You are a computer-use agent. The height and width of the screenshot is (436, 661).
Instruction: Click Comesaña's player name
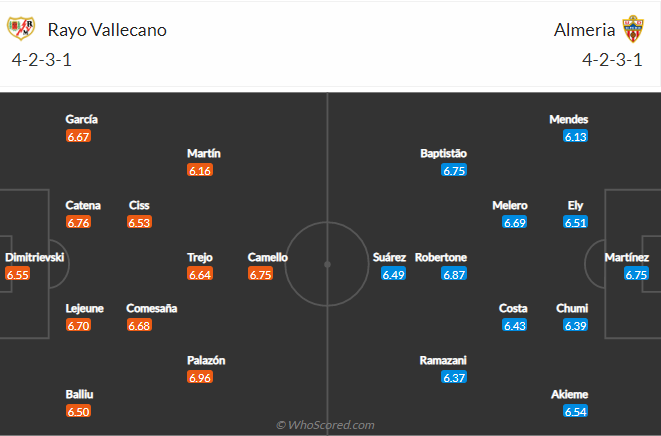[x=152, y=308]
